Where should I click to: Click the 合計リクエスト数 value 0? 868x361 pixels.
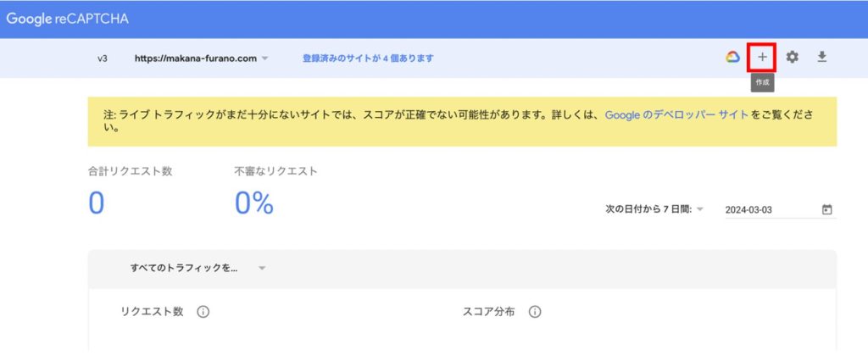[96, 203]
